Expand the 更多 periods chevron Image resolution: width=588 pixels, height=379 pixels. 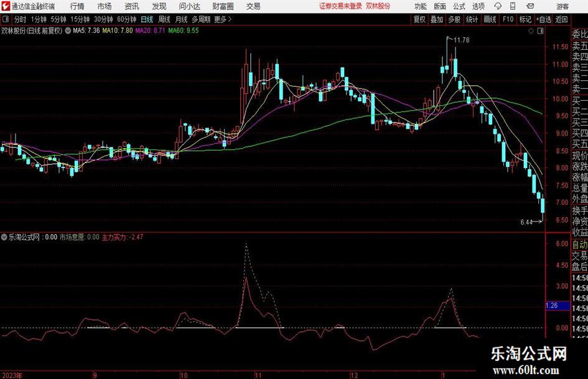[x=223, y=19]
